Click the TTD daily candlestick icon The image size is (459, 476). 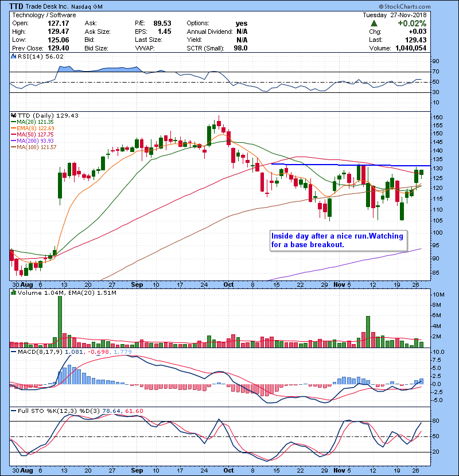[x=13, y=115]
